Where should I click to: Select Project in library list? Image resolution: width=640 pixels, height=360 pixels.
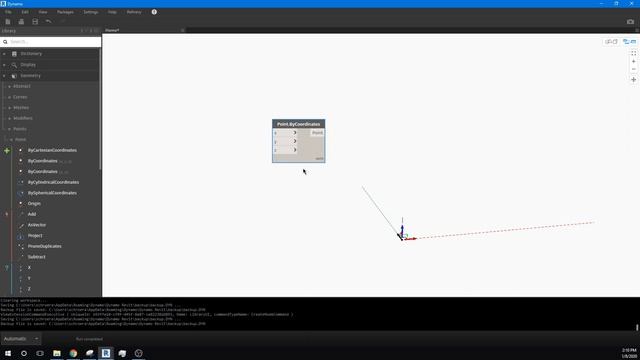pyautogui.click(x=35, y=236)
